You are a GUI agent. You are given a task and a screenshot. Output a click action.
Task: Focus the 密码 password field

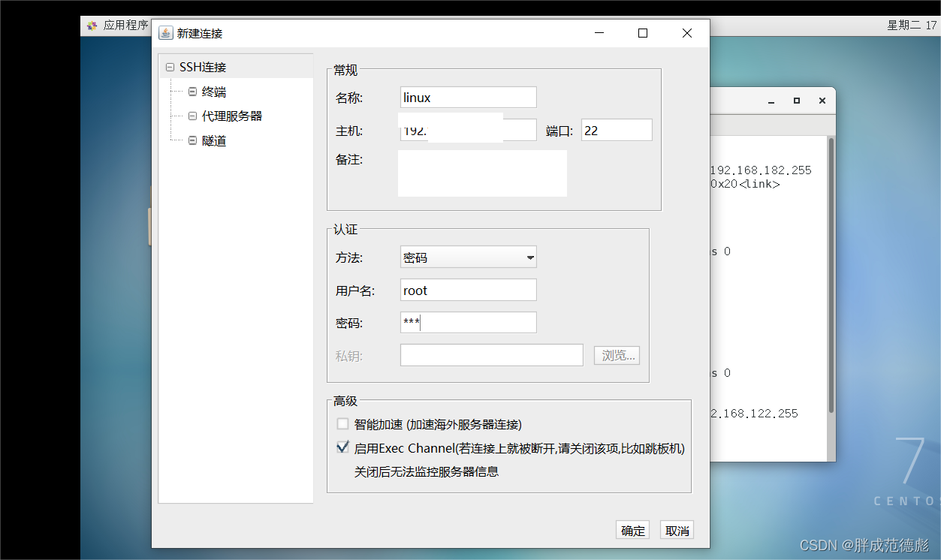[469, 323]
